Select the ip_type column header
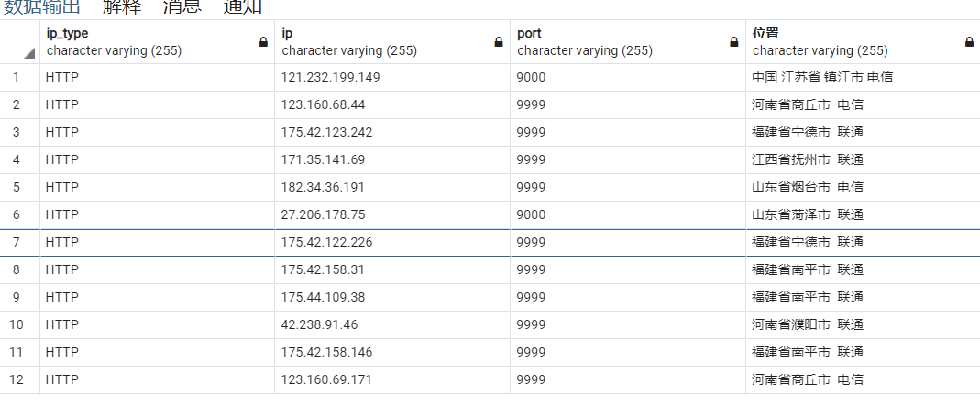The width and height of the screenshot is (980, 417). click(x=157, y=42)
